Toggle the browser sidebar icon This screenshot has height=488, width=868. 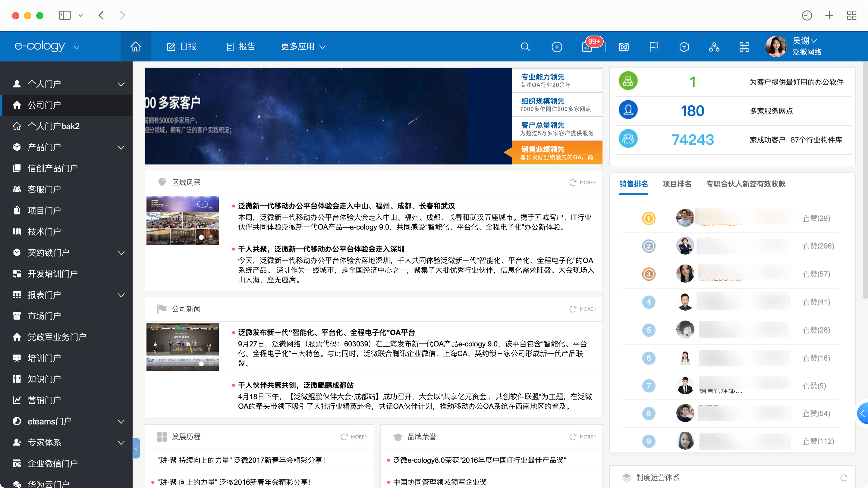pos(65,15)
